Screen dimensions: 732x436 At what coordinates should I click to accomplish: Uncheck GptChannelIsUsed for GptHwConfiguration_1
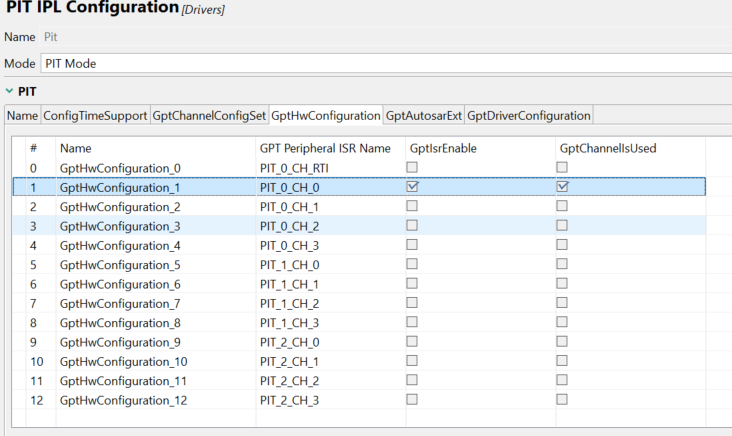pos(562,186)
